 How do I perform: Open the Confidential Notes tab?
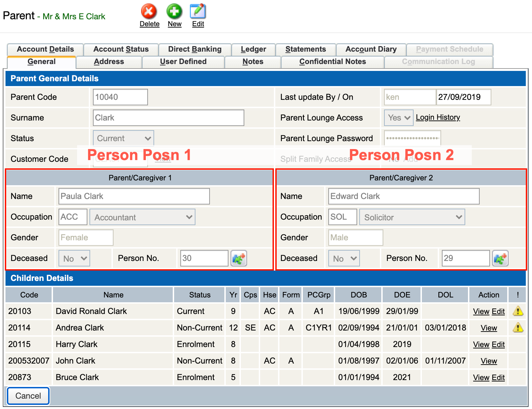pyautogui.click(x=332, y=62)
